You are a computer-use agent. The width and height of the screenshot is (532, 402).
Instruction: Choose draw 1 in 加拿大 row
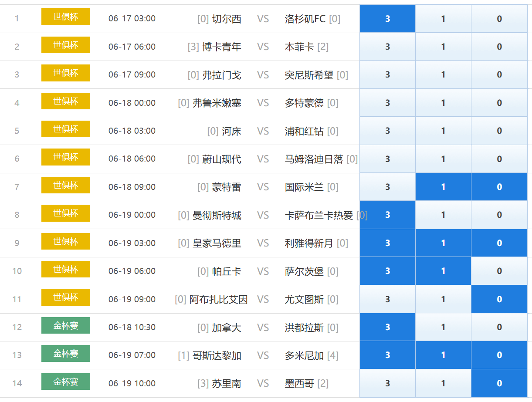pyautogui.click(x=443, y=327)
